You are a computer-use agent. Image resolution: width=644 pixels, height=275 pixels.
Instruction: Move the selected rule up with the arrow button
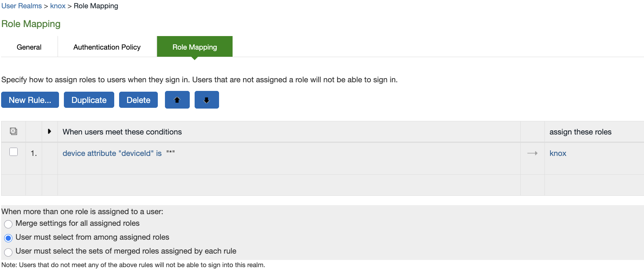(177, 100)
